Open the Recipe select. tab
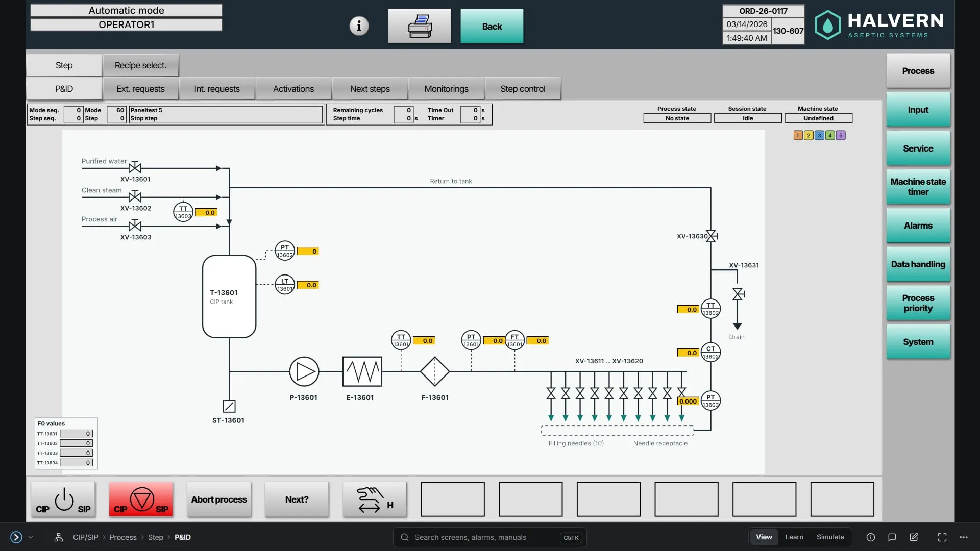 tap(140, 65)
